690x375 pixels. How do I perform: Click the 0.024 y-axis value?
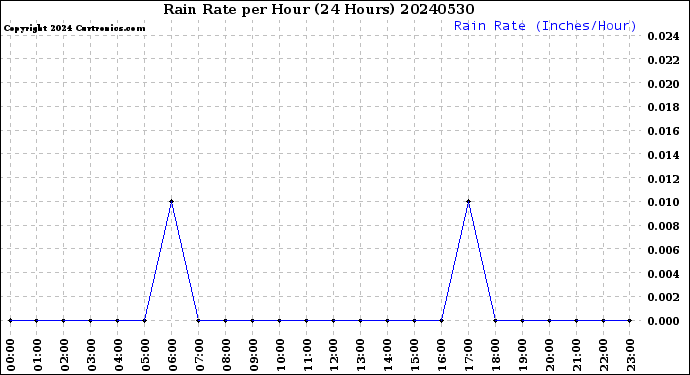663,36
